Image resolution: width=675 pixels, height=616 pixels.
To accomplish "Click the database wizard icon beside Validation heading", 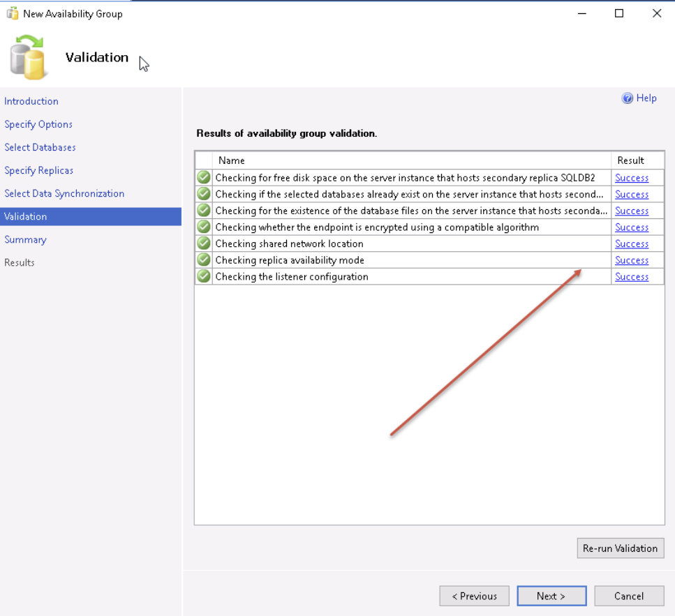I will (27, 57).
